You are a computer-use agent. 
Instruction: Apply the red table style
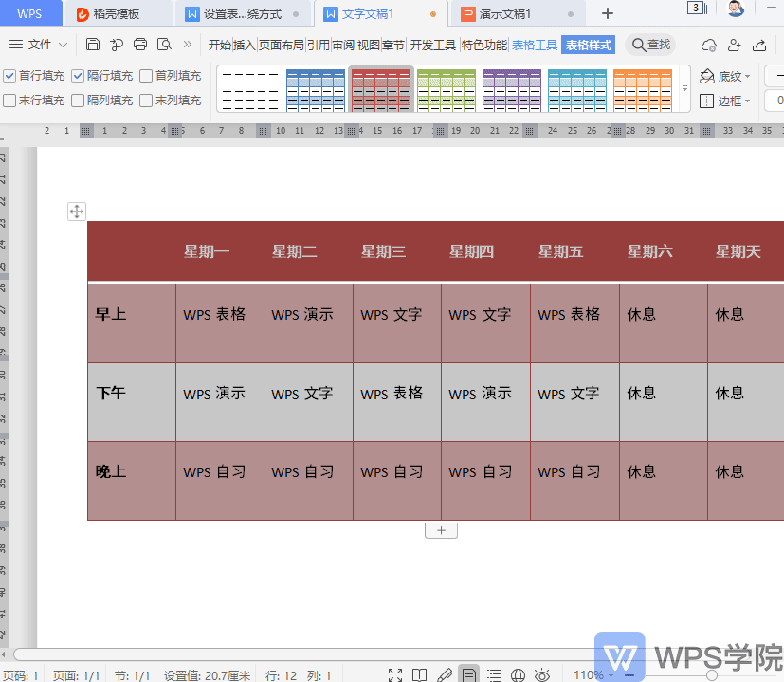(x=381, y=90)
